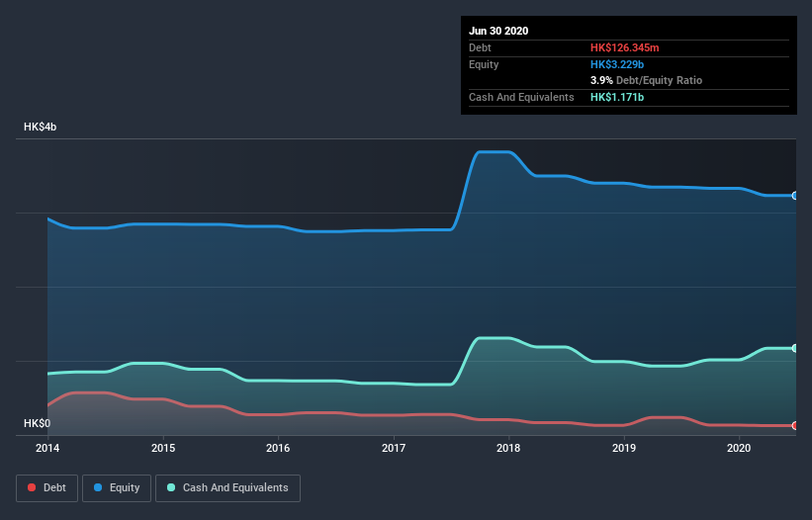
Task: Click the red Debt legend dot
Action: tap(32, 487)
